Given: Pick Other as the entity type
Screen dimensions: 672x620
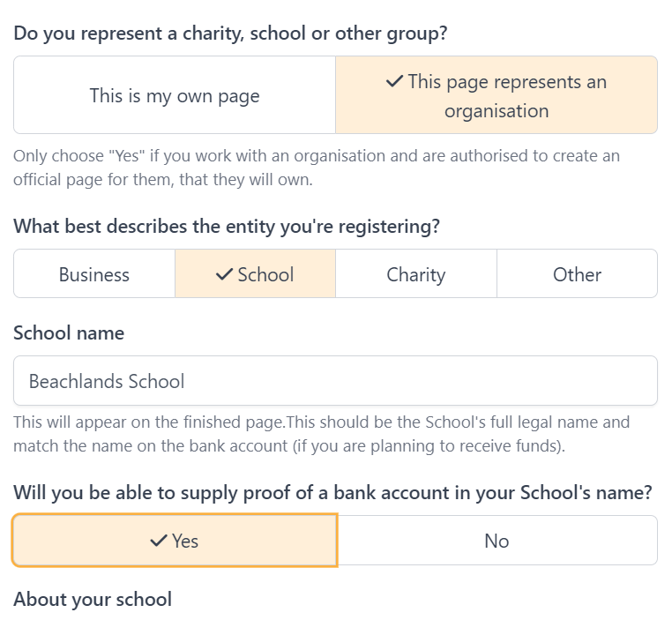Looking at the screenshot, I should click(577, 274).
